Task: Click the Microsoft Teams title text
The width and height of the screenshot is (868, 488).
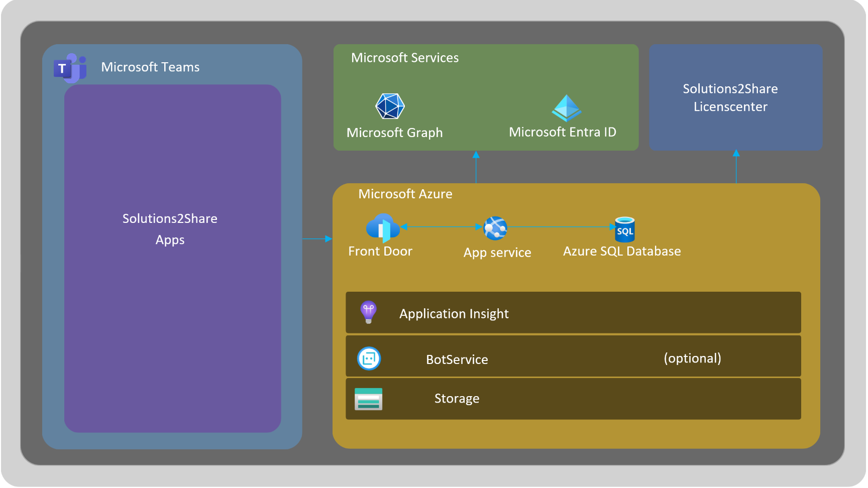Action: 150,67
